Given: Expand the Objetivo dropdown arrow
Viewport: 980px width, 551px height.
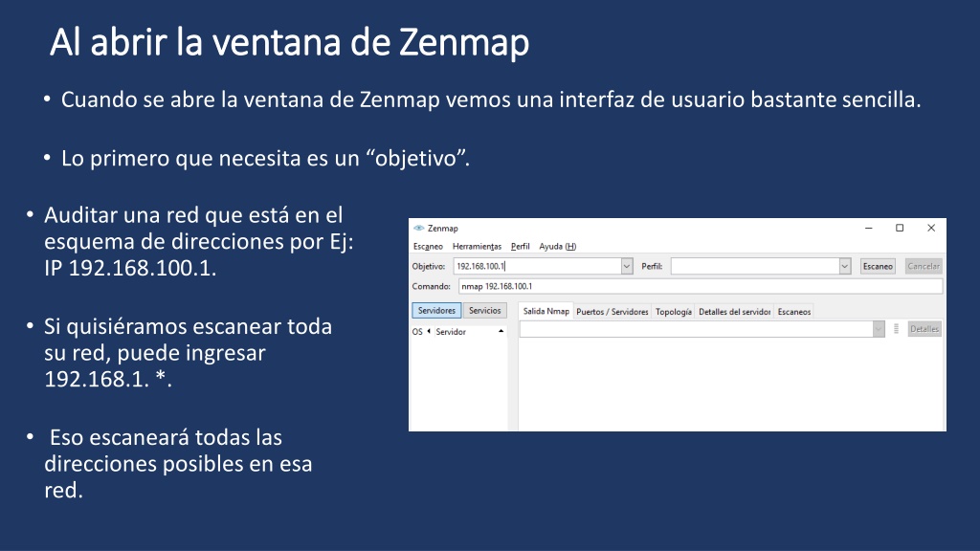Looking at the screenshot, I should point(627,266).
